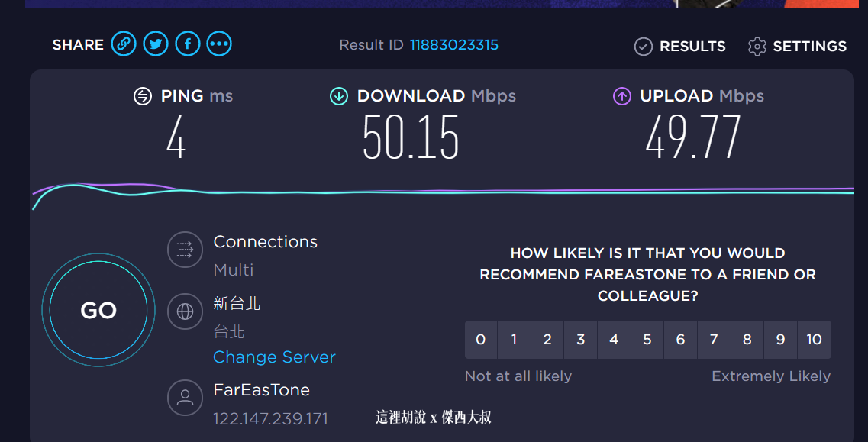The width and height of the screenshot is (868, 442).
Task: Choose rating 3 on the likelihood scale
Action: click(580, 340)
